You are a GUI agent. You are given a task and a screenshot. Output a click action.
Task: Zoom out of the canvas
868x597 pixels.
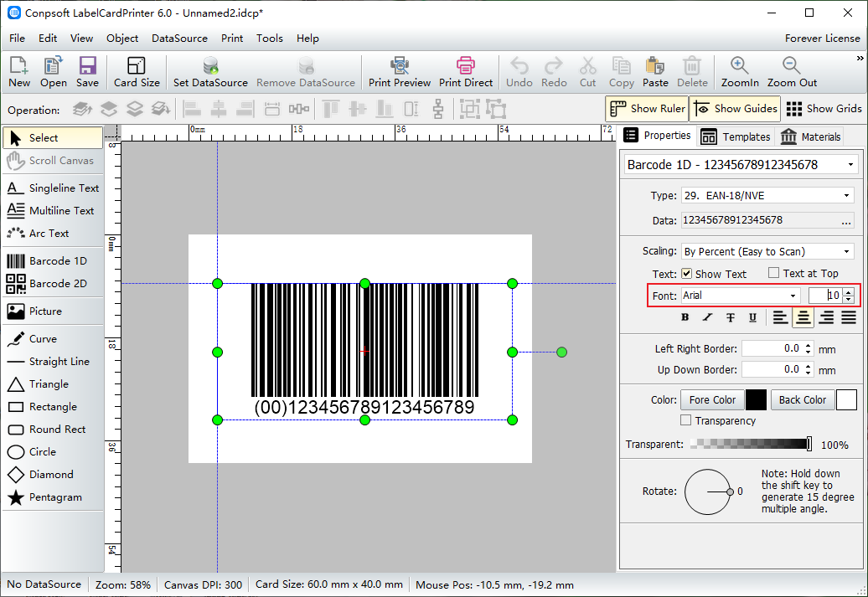(792, 72)
